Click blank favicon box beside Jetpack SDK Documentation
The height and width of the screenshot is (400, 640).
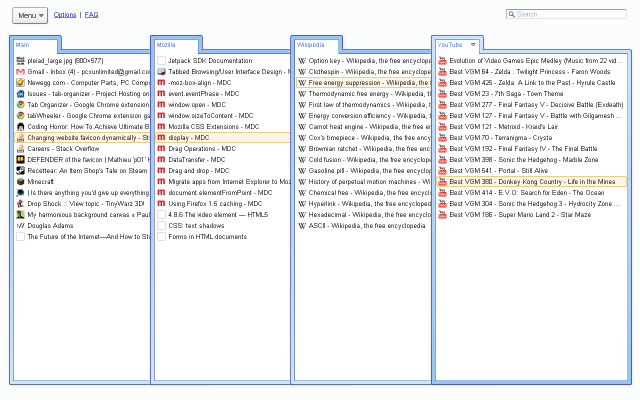(x=162, y=61)
